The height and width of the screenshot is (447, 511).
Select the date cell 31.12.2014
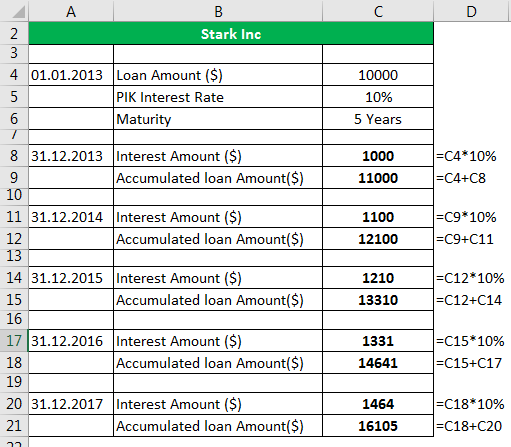pos(71,217)
